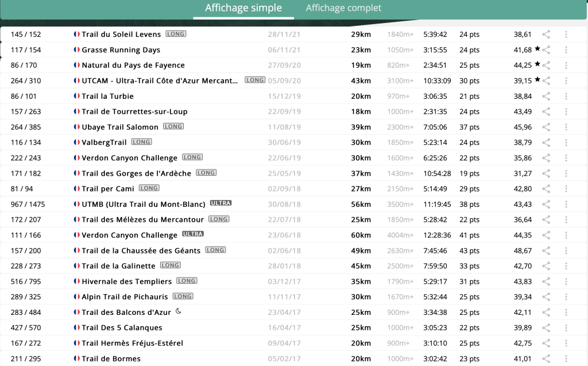This screenshot has height=366, width=588.
Task: Share the Ubaye Trail Salomon result
Action: coord(547,127)
